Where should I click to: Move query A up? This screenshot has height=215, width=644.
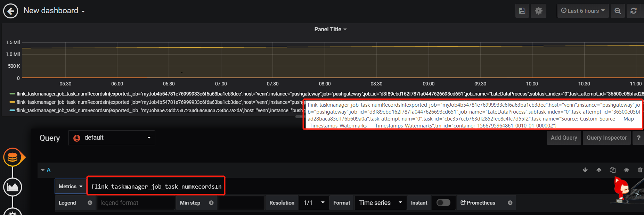coord(599,170)
